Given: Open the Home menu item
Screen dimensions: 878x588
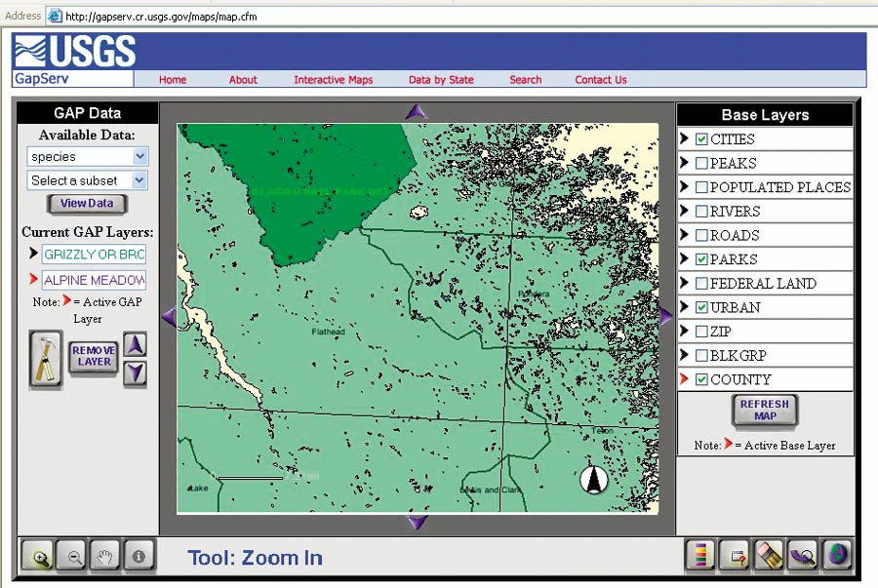Looking at the screenshot, I should tap(173, 79).
